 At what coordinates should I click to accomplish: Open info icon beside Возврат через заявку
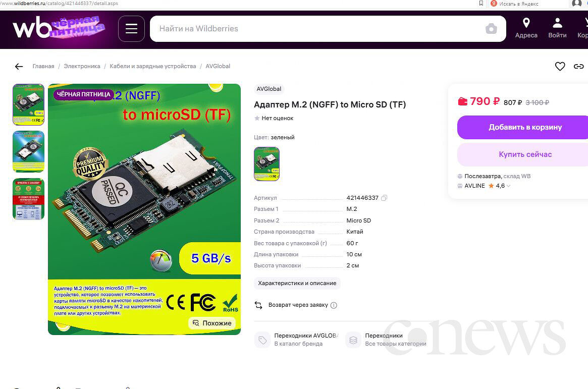pos(334,305)
